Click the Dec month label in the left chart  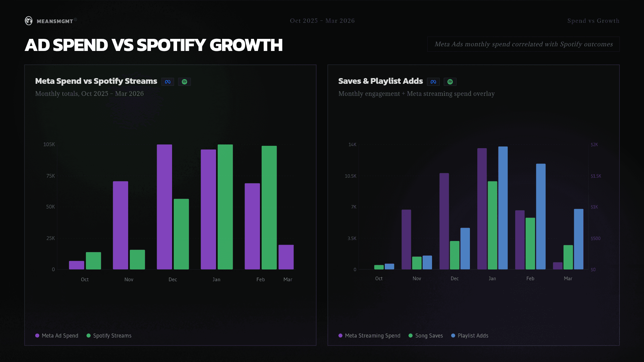tap(173, 280)
